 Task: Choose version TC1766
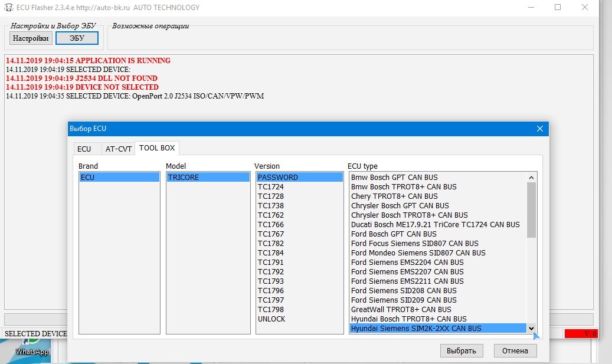[x=270, y=225]
